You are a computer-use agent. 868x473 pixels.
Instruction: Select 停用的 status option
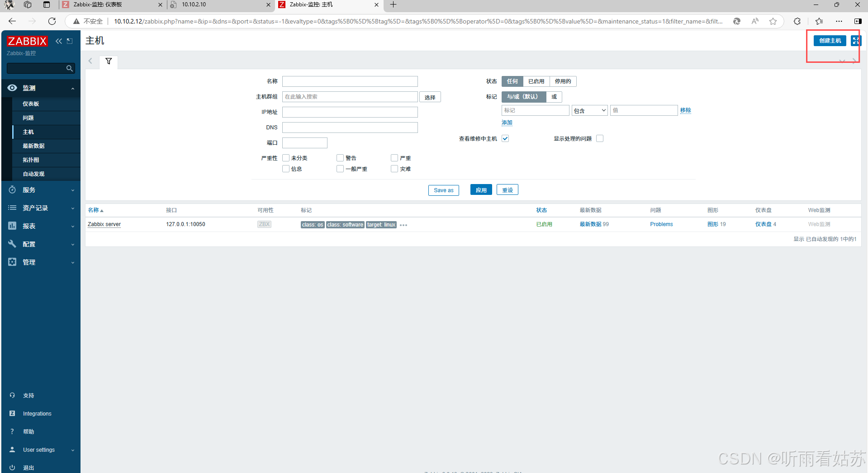pyautogui.click(x=563, y=81)
